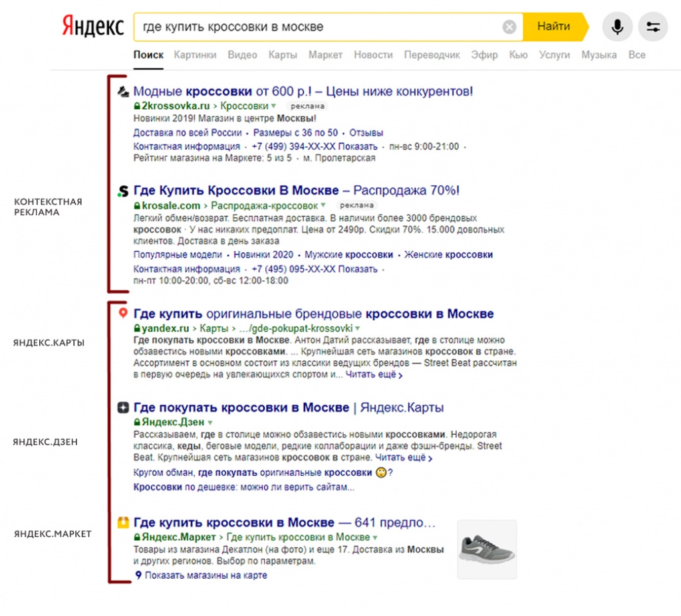Expand dropdown arrow next to 2krossovka.ru Кроссовки
Image resolution: width=681 pixels, height=616 pixels.
tap(273, 106)
